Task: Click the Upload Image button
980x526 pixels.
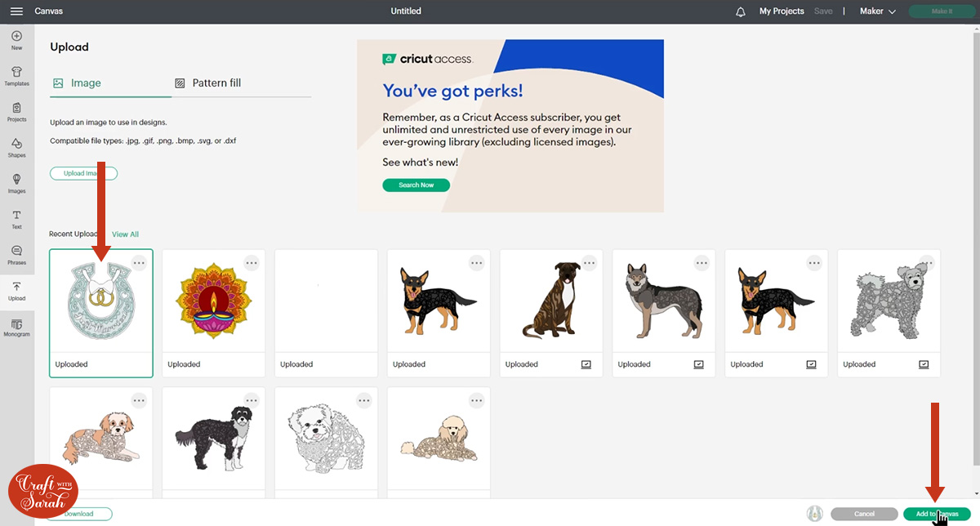Action: pyautogui.click(x=84, y=173)
